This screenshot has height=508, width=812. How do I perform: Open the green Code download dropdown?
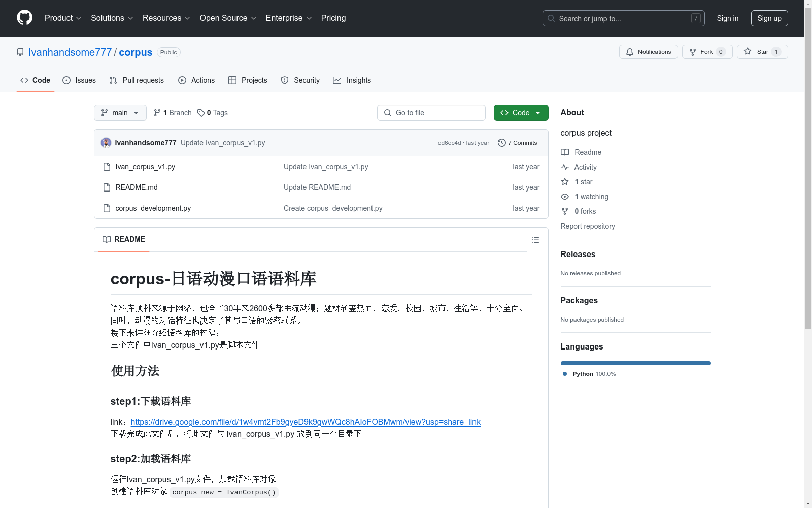click(x=521, y=113)
